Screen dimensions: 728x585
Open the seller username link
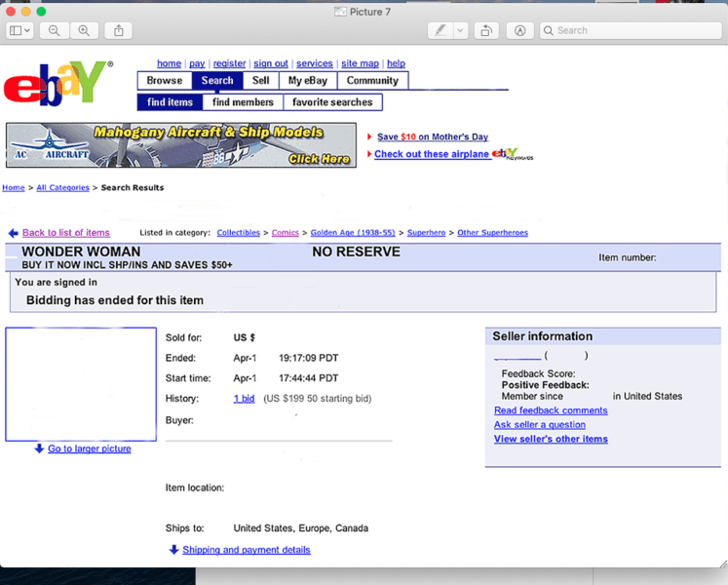coord(517,356)
